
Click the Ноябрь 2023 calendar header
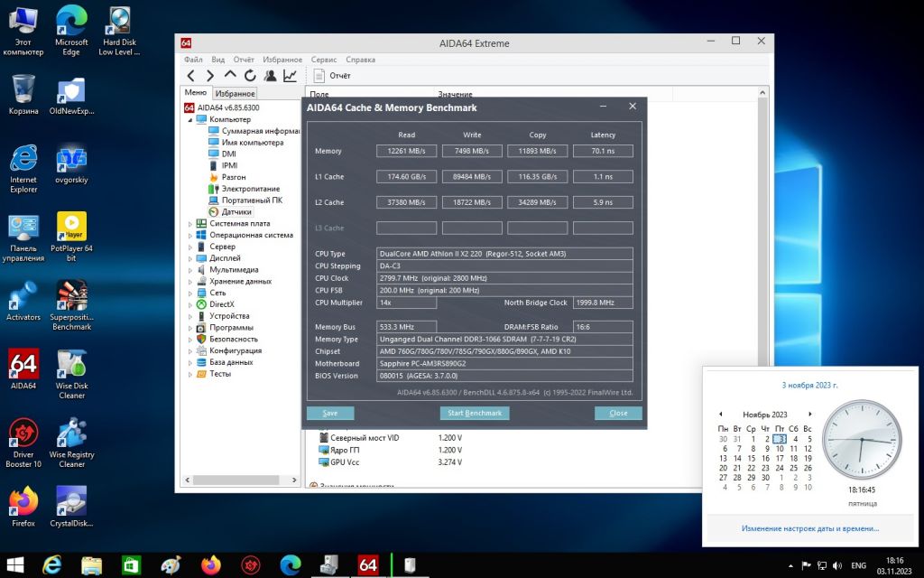point(765,415)
